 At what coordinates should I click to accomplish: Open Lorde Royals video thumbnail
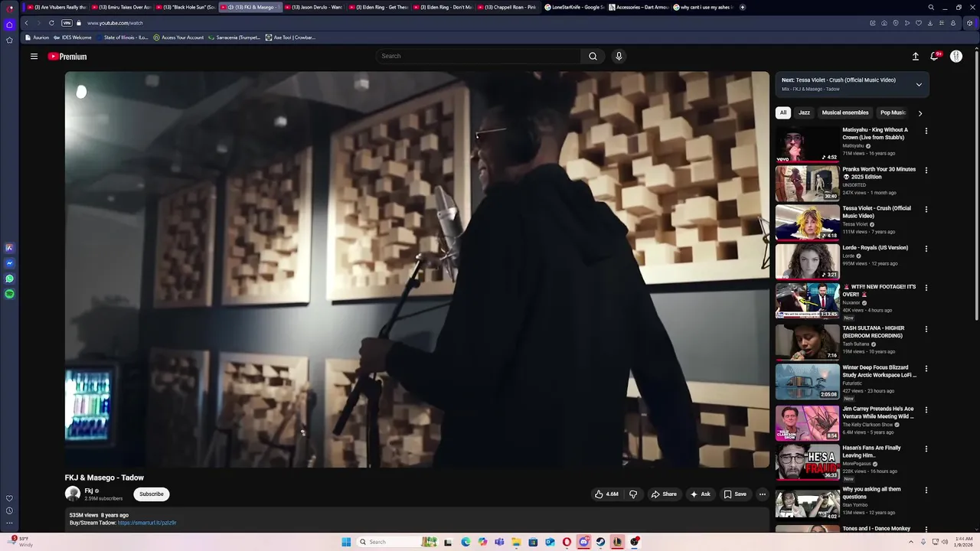click(807, 262)
